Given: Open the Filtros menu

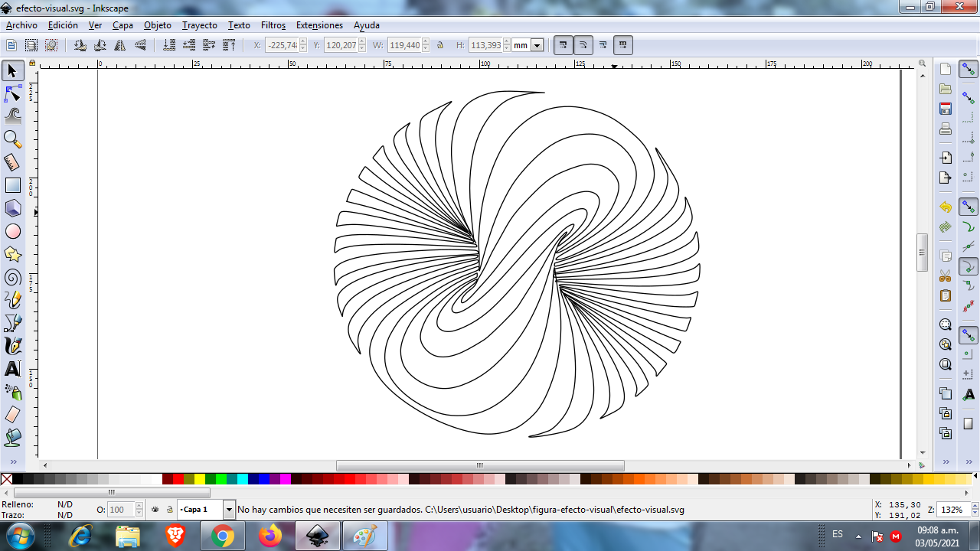Looking at the screenshot, I should (273, 25).
